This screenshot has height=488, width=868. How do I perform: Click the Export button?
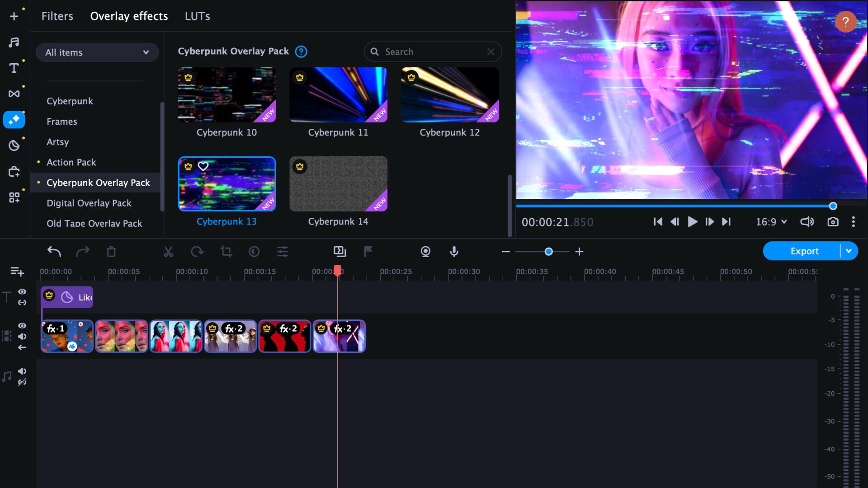[805, 251]
